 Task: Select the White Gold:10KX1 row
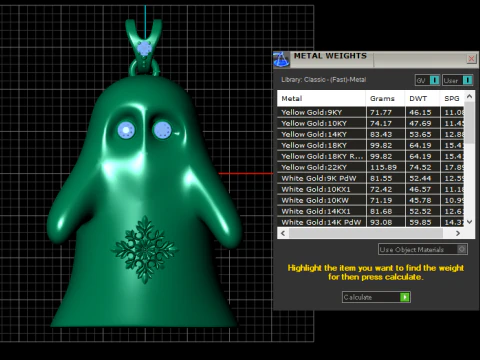coord(371,189)
